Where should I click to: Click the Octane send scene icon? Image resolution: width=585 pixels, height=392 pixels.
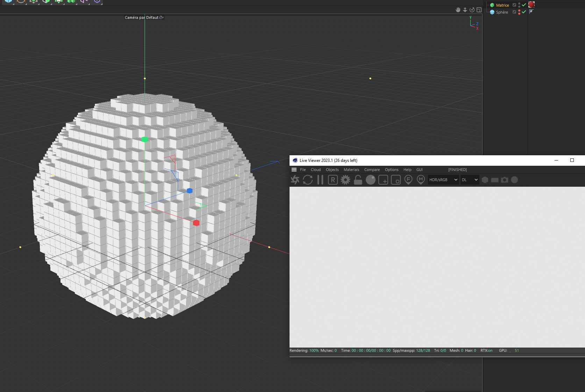[x=295, y=180]
